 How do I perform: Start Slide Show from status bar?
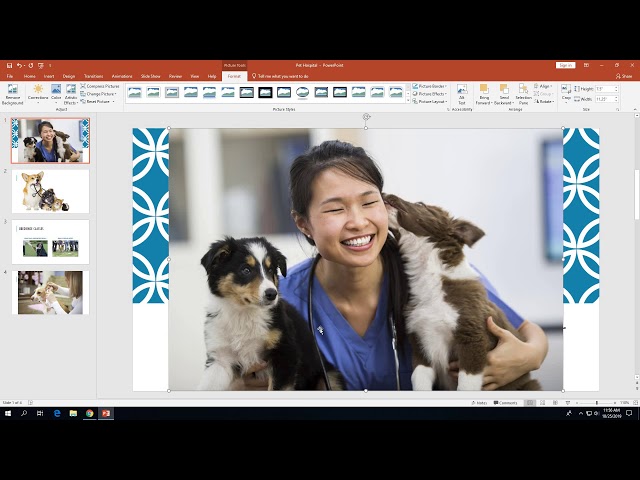568,402
